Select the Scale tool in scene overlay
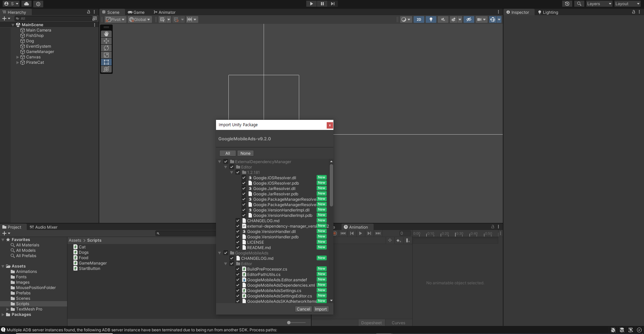Screen dimensions: 644x334 pyautogui.click(x=106, y=55)
